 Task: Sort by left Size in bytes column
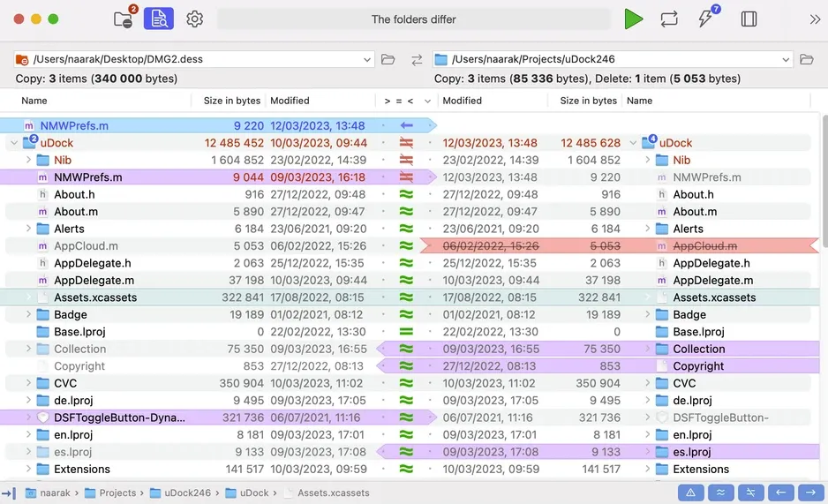click(232, 101)
